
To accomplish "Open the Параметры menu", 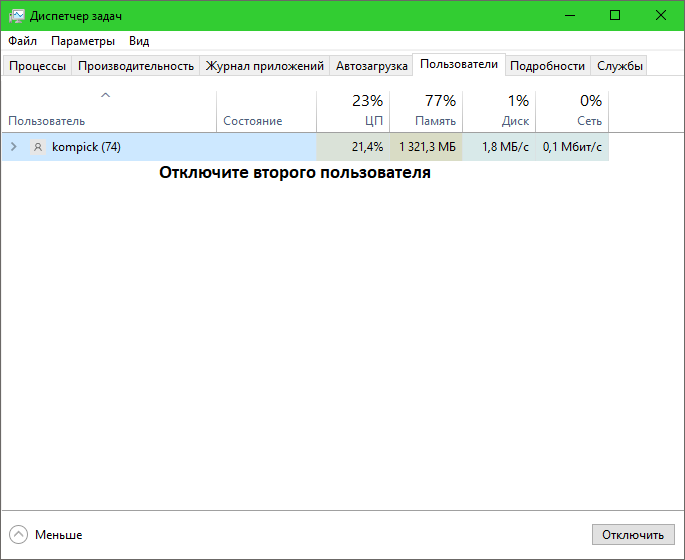I will [x=83, y=41].
